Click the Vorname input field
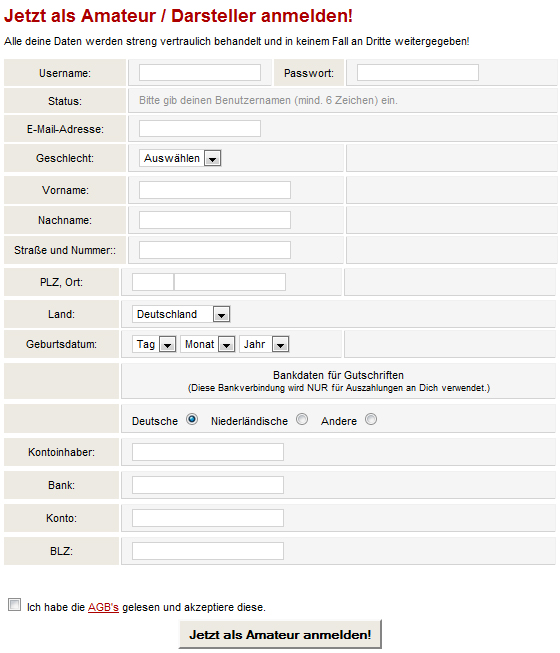This screenshot has height=653, width=560. click(x=215, y=190)
